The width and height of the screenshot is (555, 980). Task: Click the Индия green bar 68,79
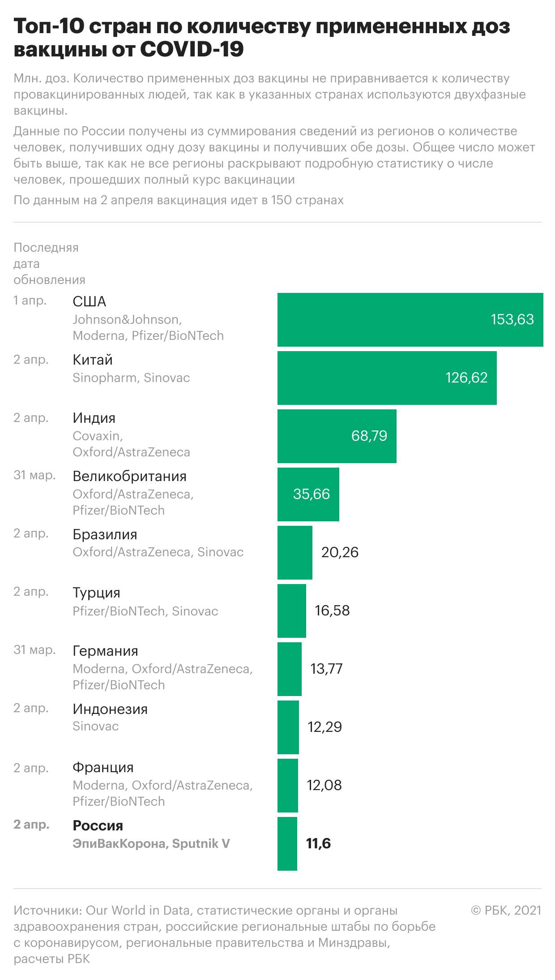tap(337, 436)
